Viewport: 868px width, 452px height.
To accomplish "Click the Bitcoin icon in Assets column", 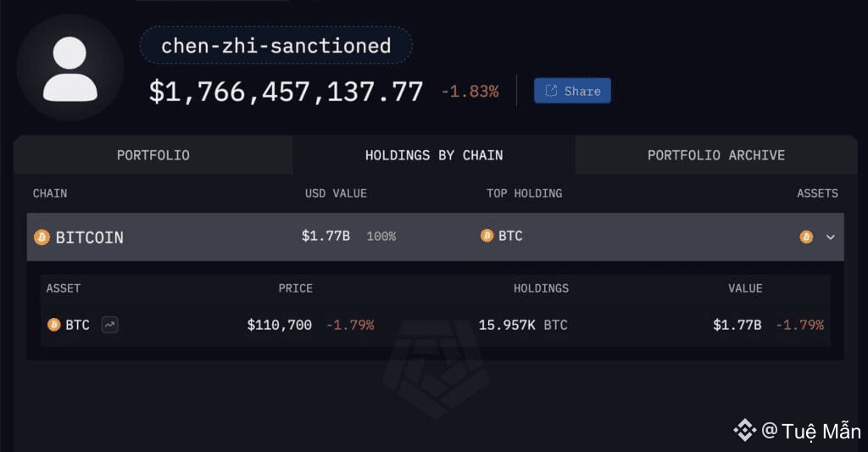I will (x=806, y=237).
